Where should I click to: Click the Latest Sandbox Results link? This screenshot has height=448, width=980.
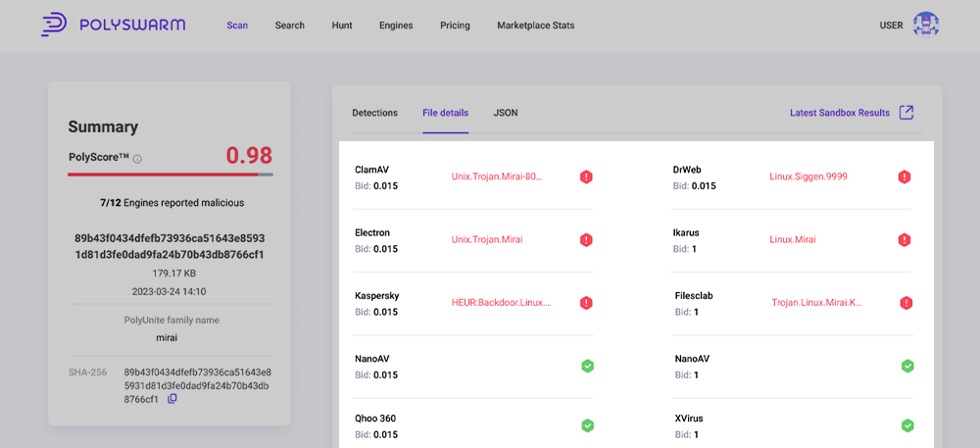[839, 113]
